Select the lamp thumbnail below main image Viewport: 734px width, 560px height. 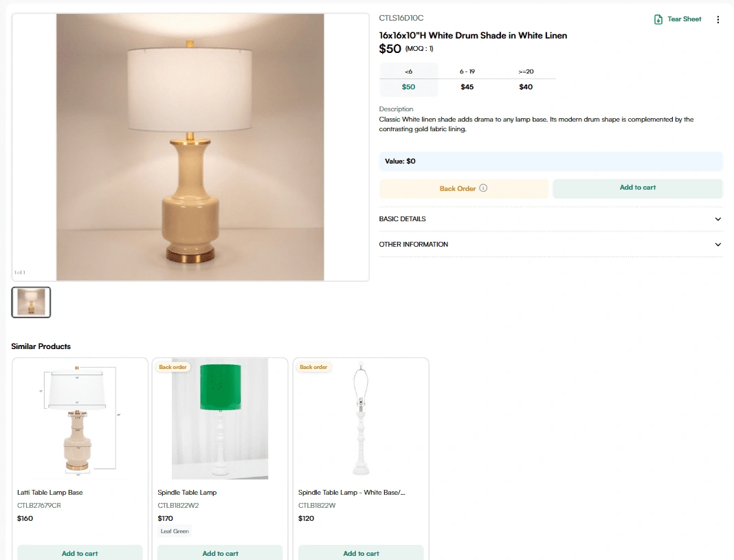click(31, 302)
